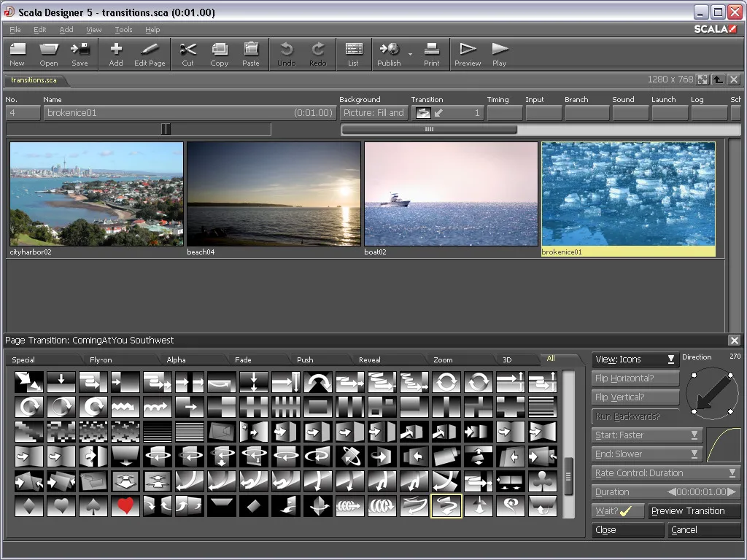The width and height of the screenshot is (747, 560).
Task: Click the Cancel button
Action: [x=703, y=530]
